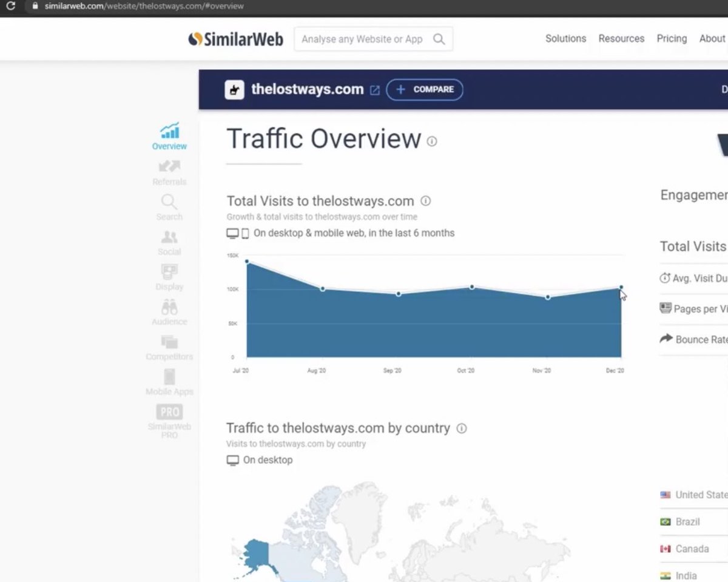
Task: Click the magnifier search icon in search box
Action: click(439, 39)
